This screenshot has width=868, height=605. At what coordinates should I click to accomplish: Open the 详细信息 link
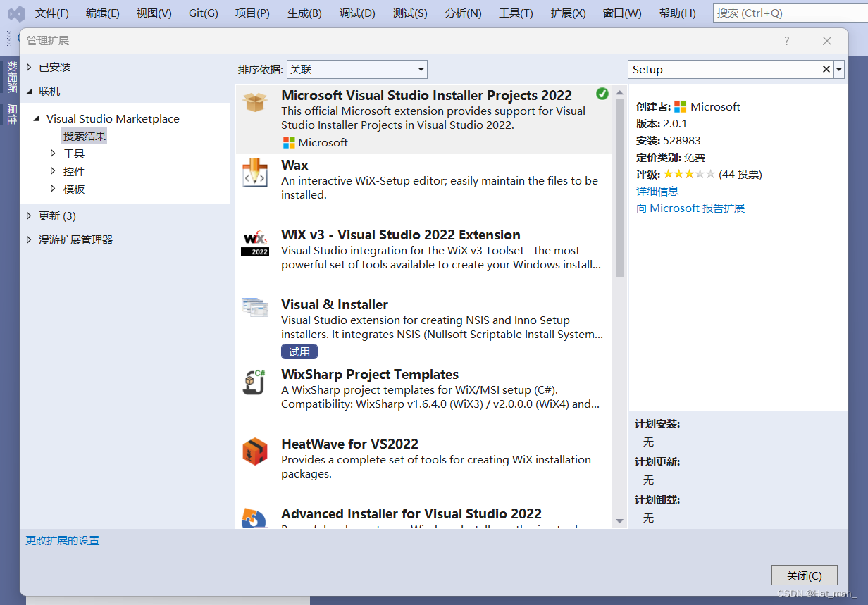pyautogui.click(x=657, y=191)
